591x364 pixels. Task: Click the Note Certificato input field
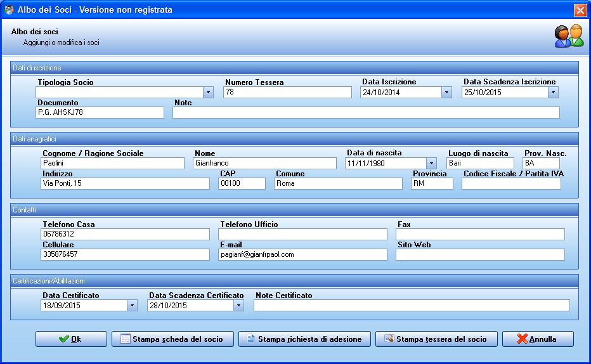tap(412, 306)
